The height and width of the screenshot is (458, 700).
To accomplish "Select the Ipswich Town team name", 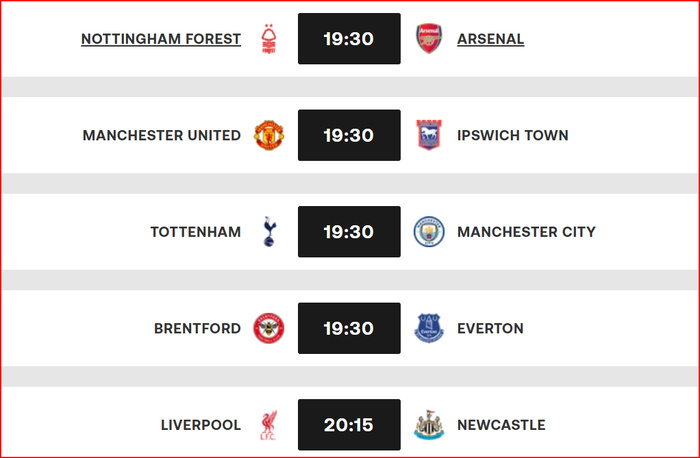I will click(512, 135).
